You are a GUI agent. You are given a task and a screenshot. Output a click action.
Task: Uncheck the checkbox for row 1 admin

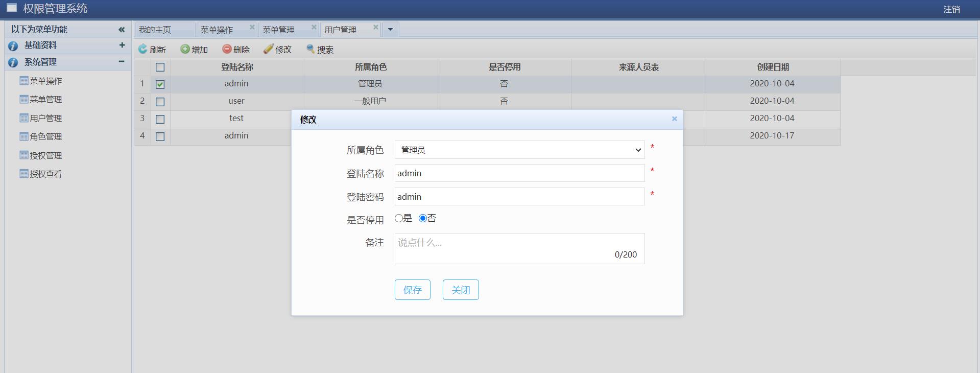160,84
